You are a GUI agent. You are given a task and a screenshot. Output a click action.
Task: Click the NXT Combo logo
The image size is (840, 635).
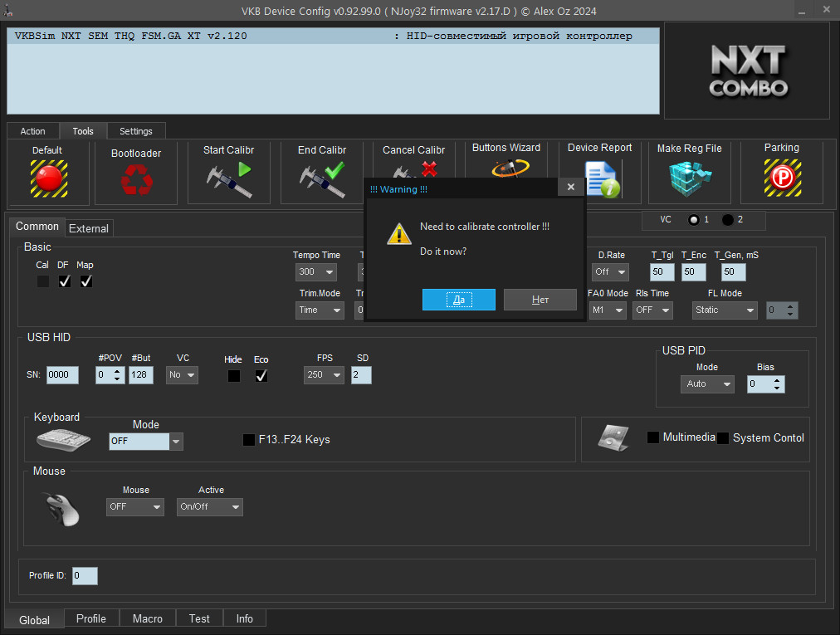pos(747,71)
